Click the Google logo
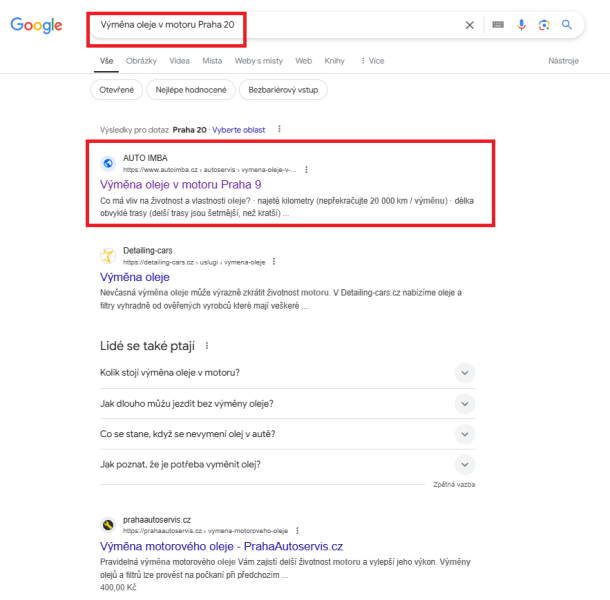Screen dimensions: 610x600 click(x=36, y=25)
